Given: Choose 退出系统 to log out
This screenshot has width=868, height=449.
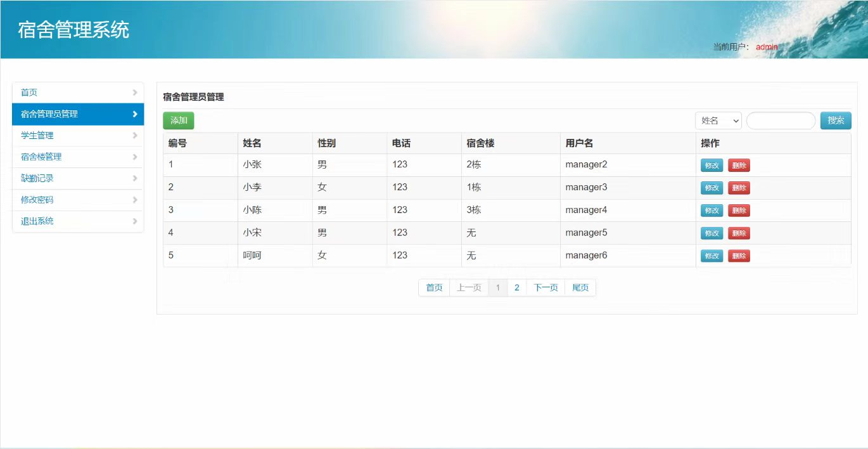Looking at the screenshot, I should [78, 221].
